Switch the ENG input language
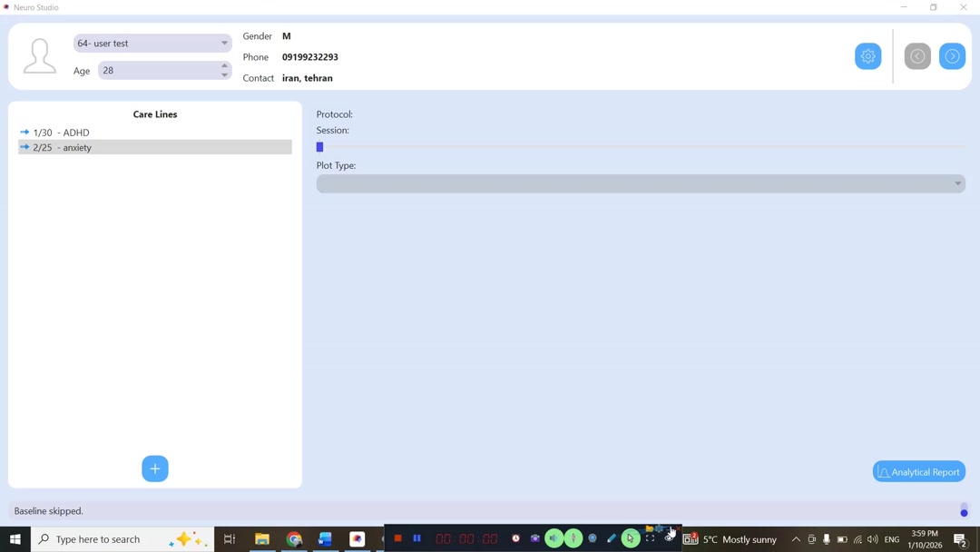This screenshot has height=552, width=980. pyautogui.click(x=892, y=539)
